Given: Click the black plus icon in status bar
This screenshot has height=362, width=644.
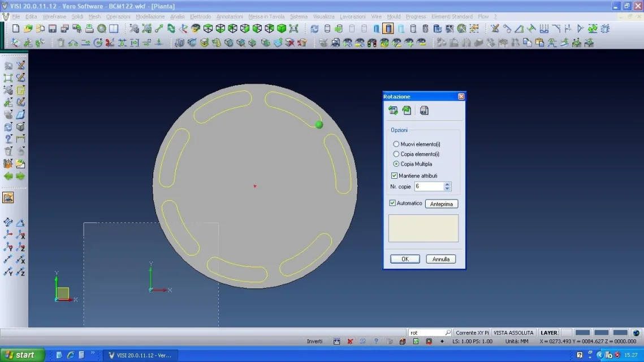Looking at the screenshot, I should click(x=442, y=342).
